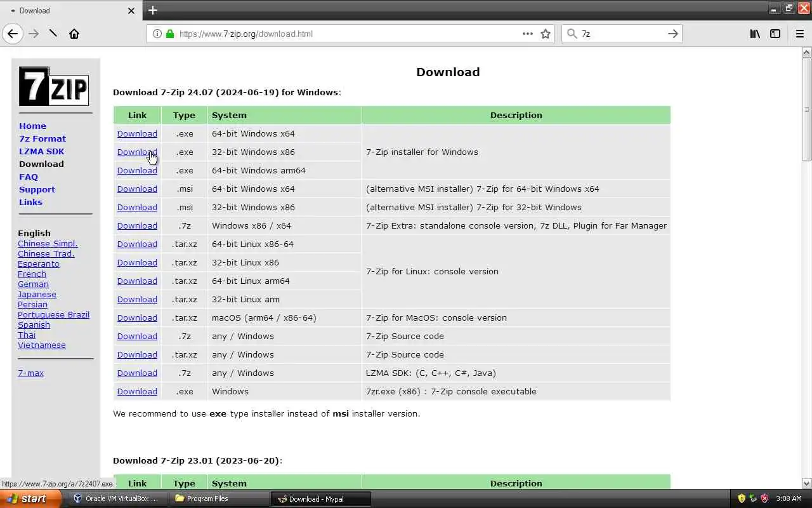This screenshot has height=508, width=812.
Task: Close the Download tab with its X
Action: tap(131, 11)
